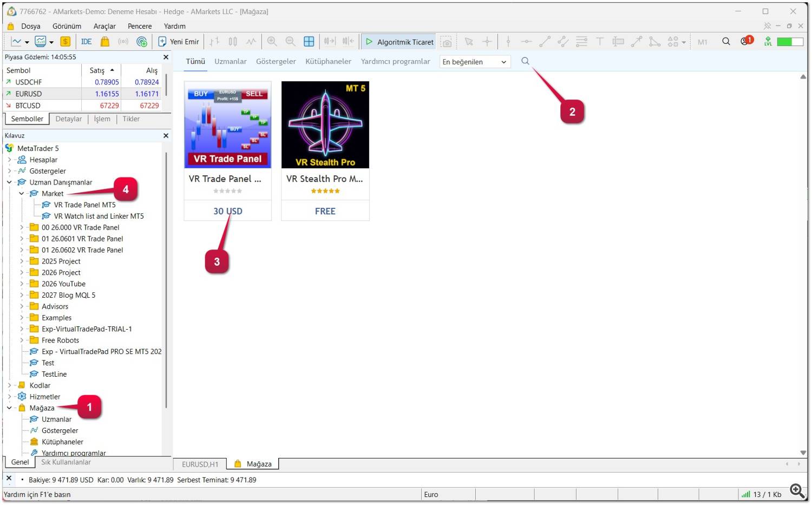Viewport: 812px width, 505px height.
Task: Click the signals broadcast icon
Action: tap(123, 42)
